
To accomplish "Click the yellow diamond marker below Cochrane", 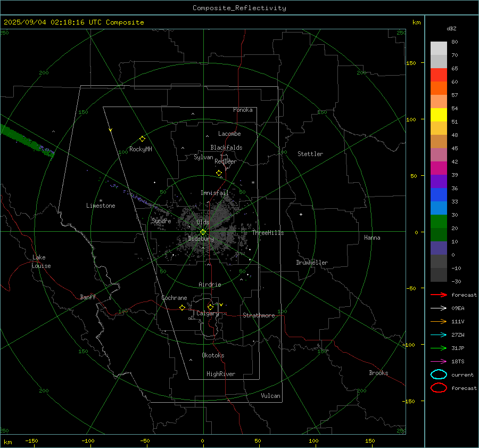I will pyautogui.click(x=183, y=307).
